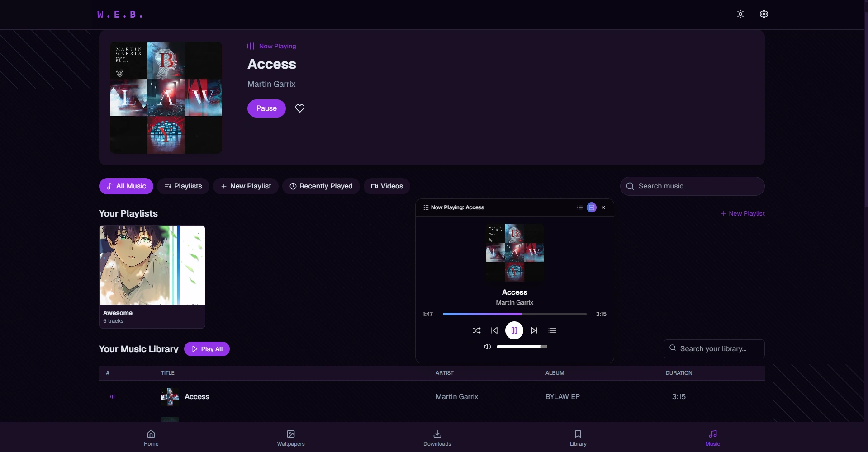Click the large Access album artwork
The height and width of the screenshot is (452, 868).
(x=166, y=98)
